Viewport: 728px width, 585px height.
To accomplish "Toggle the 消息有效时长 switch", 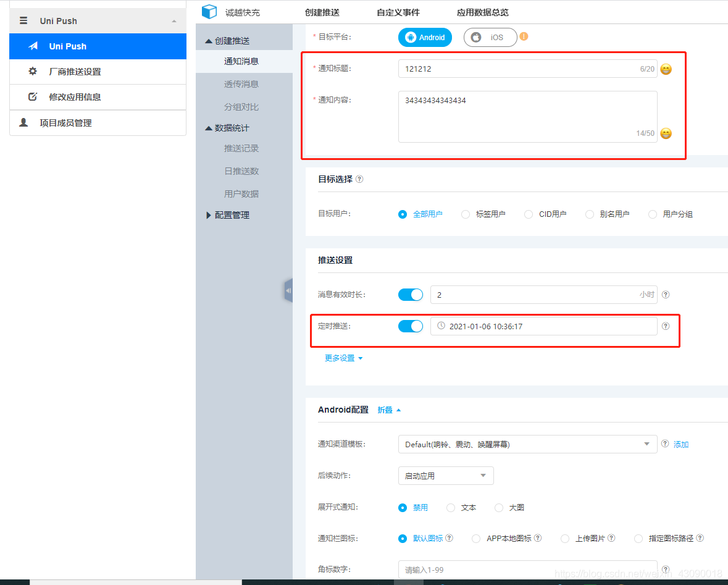I will coord(411,295).
